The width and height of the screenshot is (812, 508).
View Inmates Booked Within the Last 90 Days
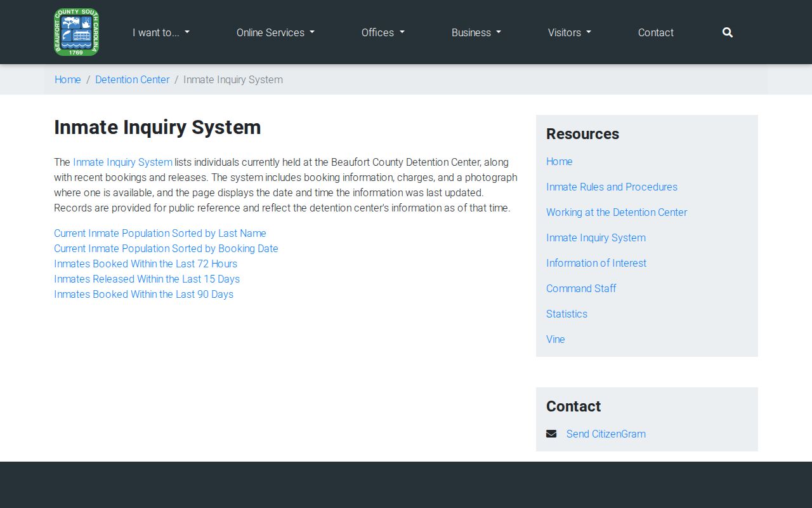click(x=143, y=294)
